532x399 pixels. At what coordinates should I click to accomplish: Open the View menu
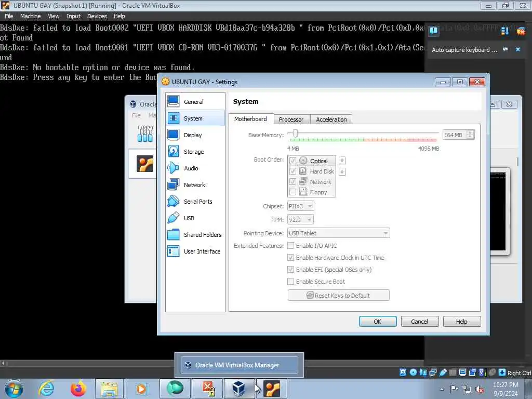54,16
